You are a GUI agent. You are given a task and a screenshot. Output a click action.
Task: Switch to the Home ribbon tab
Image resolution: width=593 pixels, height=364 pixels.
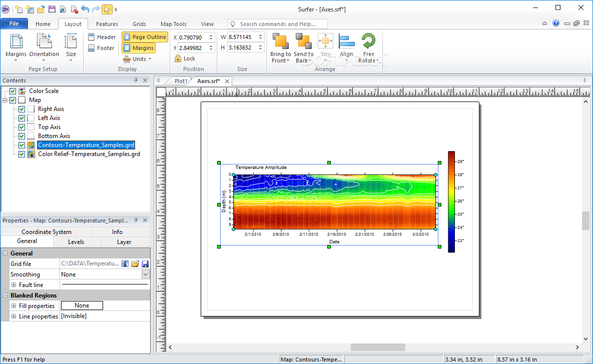click(43, 24)
